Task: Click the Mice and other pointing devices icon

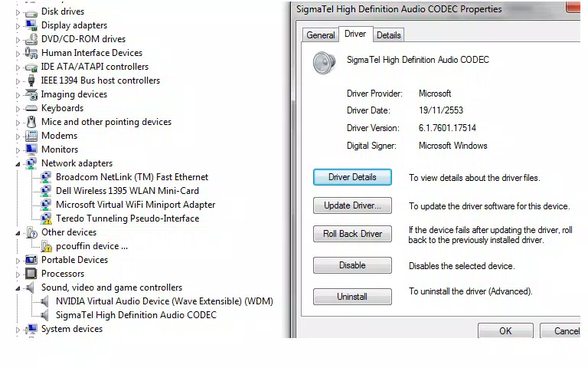Action: (x=31, y=122)
